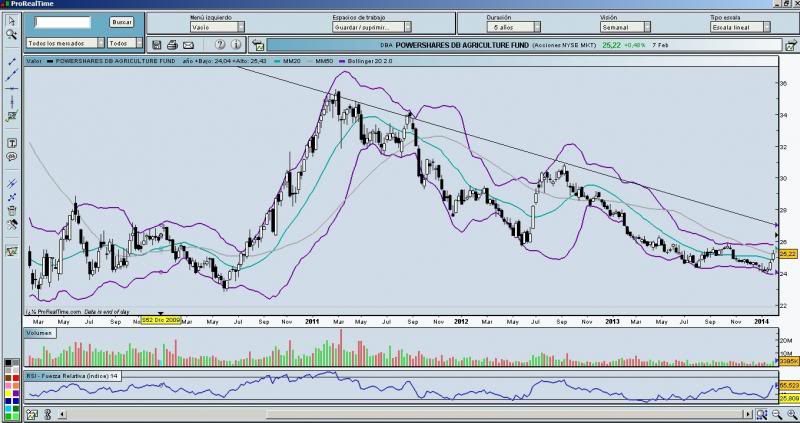
Task: Open the Menú izquierdo 'Vacío' dropdown
Action: 217,27
